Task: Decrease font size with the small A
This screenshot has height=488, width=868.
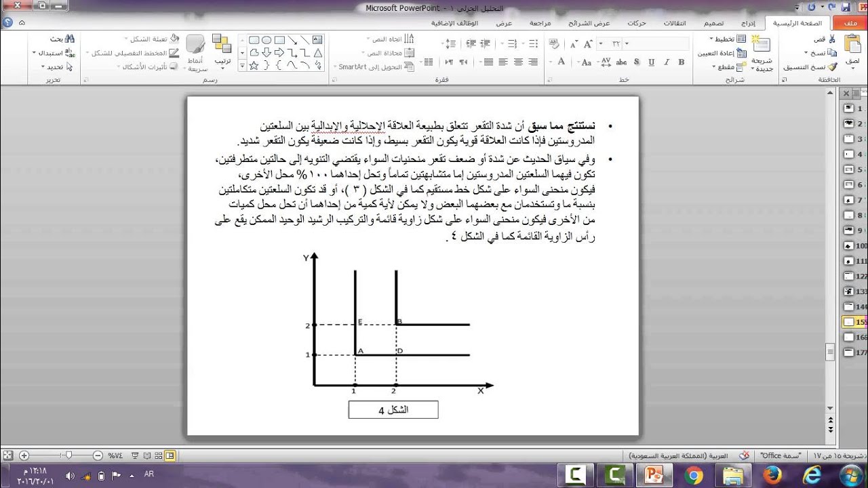Action: (574, 44)
